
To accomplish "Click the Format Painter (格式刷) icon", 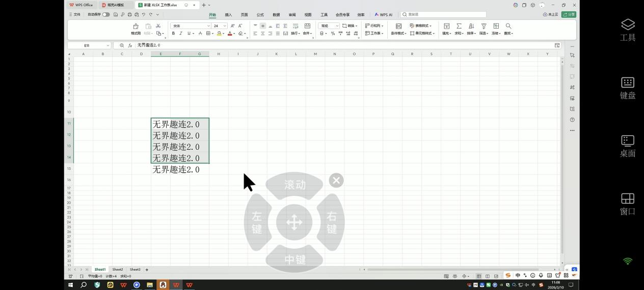I will pos(136,27).
